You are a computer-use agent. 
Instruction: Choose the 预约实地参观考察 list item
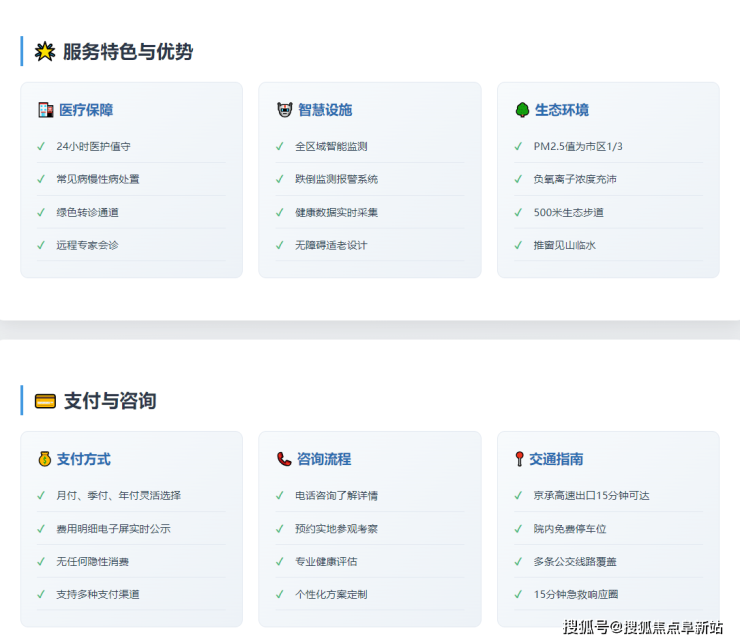(336, 528)
